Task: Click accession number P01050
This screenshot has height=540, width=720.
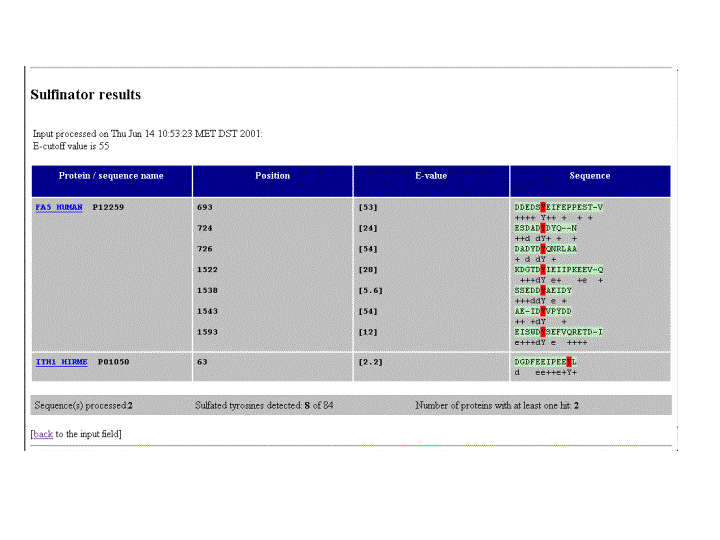Action: pyautogui.click(x=113, y=362)
